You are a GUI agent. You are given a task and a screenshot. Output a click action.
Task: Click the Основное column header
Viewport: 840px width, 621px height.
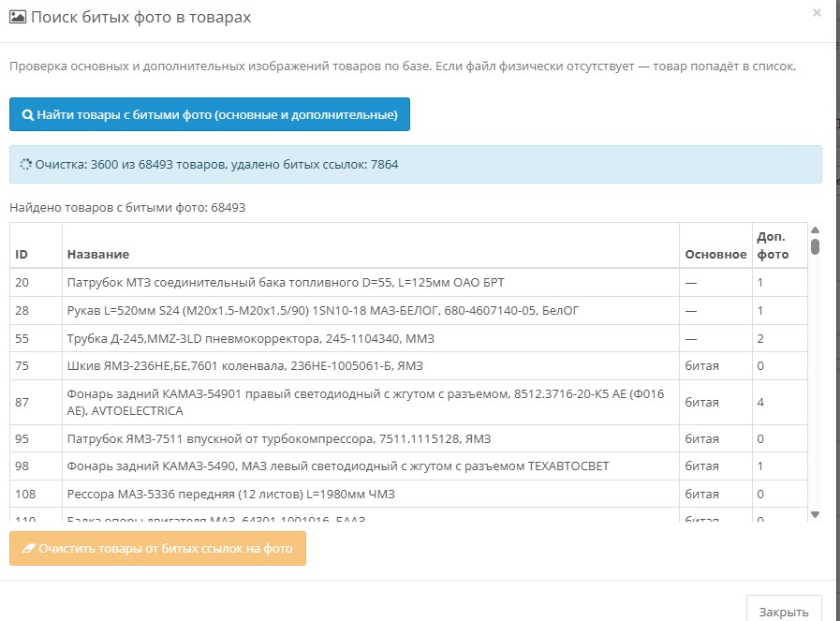pos(715,254)
